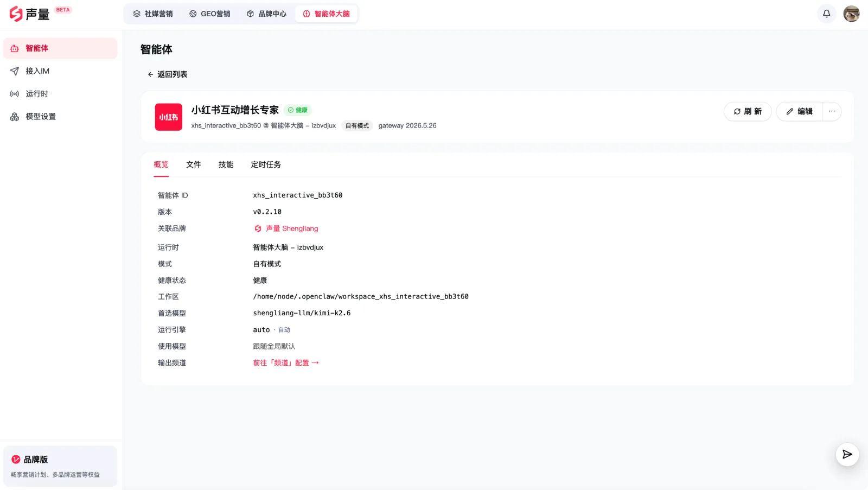This screenshot has width=868, height=490.
Task: Open 接入IM in the sidebar
Action: (60, 71)
